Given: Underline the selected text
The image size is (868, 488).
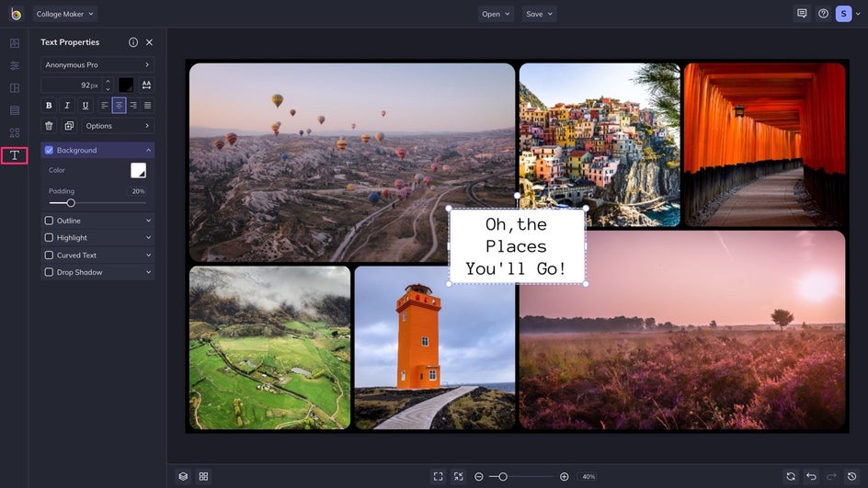Looking at the screenshot, I should pyautogui.click(x=86, y=106).
